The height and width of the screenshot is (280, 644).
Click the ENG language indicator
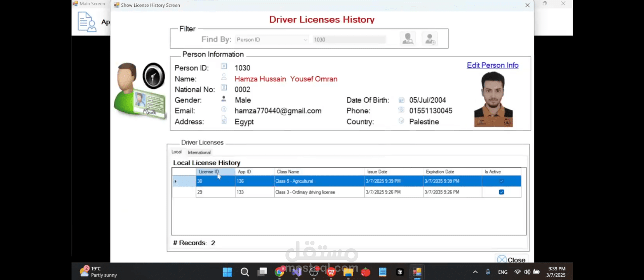[503, 272]
